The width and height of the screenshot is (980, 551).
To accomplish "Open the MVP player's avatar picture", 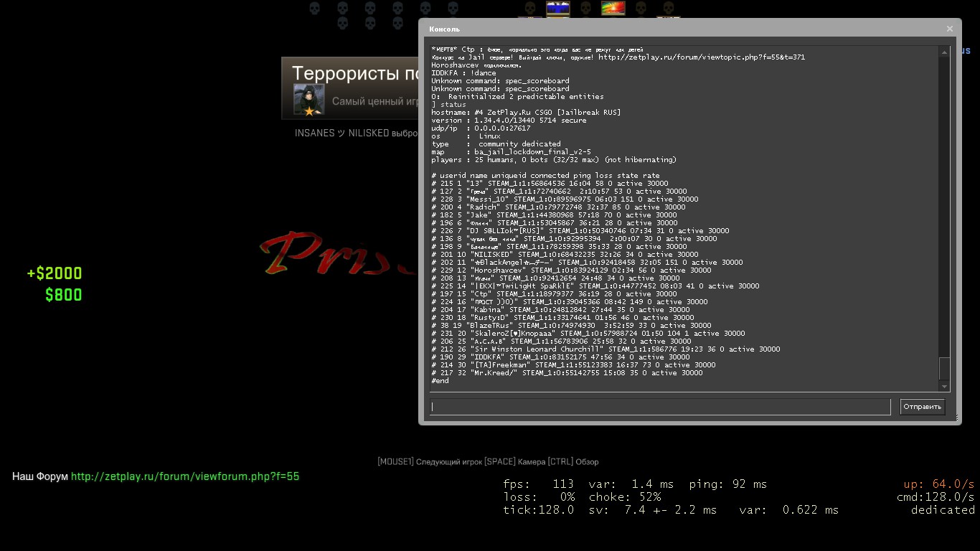I will pos(309,98).
